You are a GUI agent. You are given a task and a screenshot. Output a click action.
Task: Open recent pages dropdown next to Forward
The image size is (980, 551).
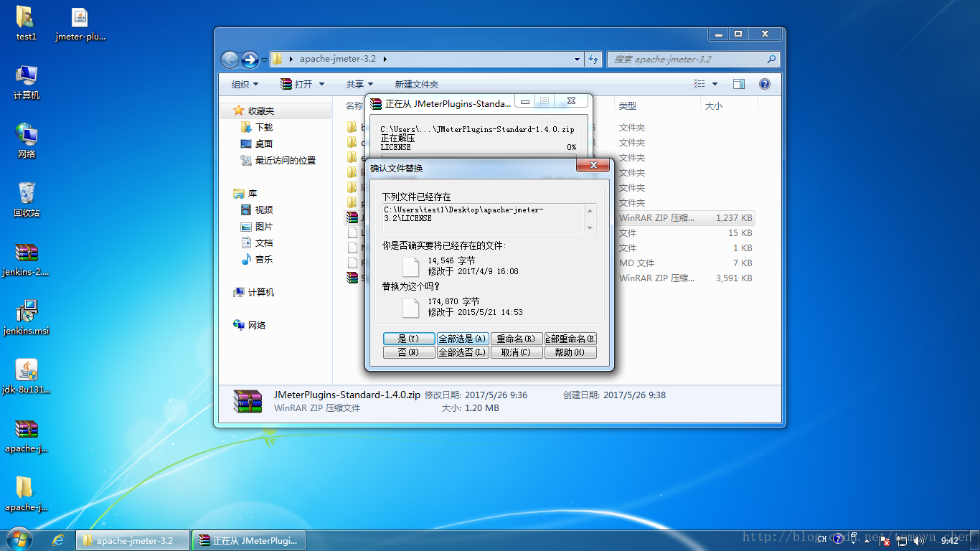click(x=264, y=60)
